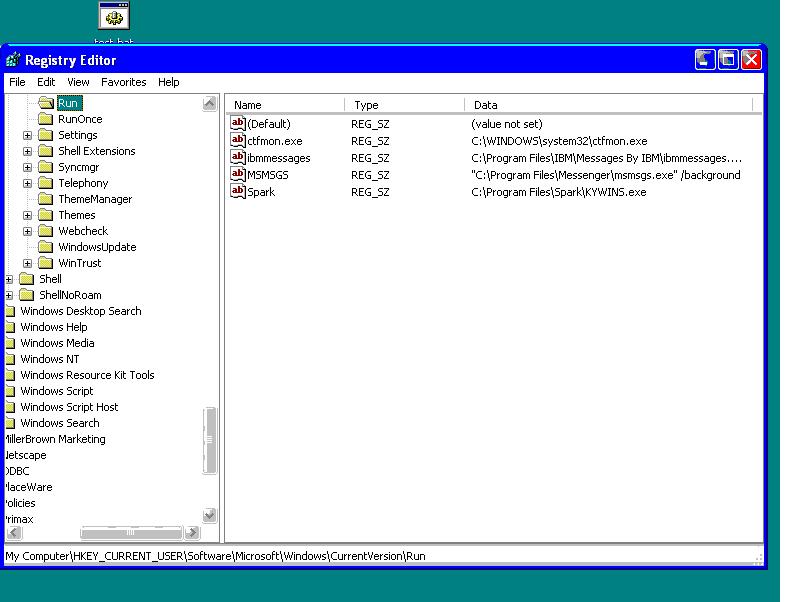Click the ibmmessages string value icon
This screenshot has width=800, height=602.
click(238, 157)
